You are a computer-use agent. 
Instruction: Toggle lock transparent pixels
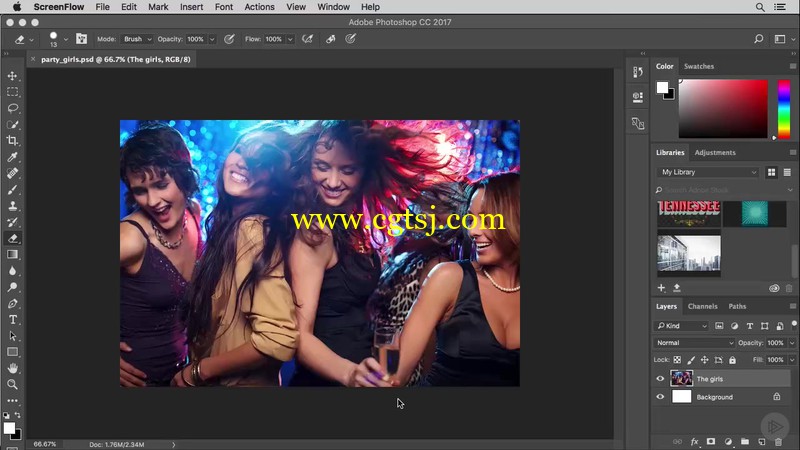point(677,360)
